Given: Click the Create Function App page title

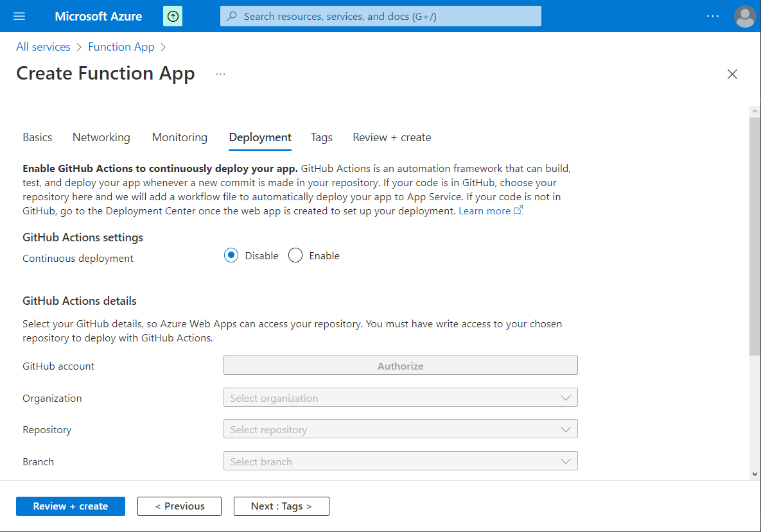Looking at the screenshot, I should (105, 74).
